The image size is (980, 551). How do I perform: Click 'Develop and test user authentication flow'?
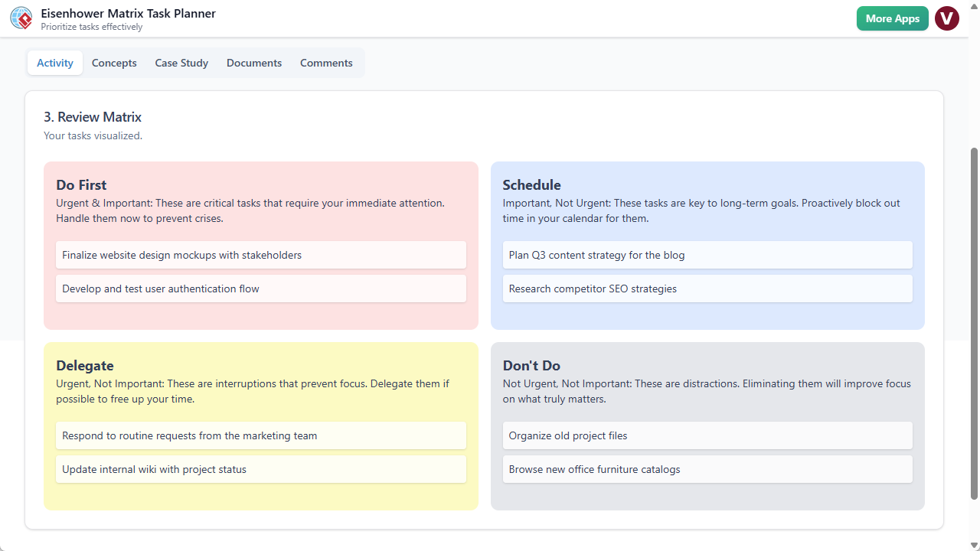point(260,289)
